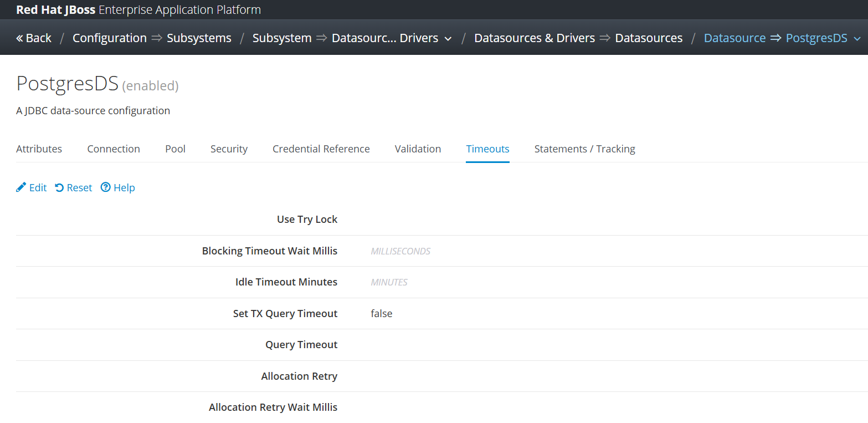Click the Set TX Query Timeout label
The image size is (868, 423).
point(285,313)
